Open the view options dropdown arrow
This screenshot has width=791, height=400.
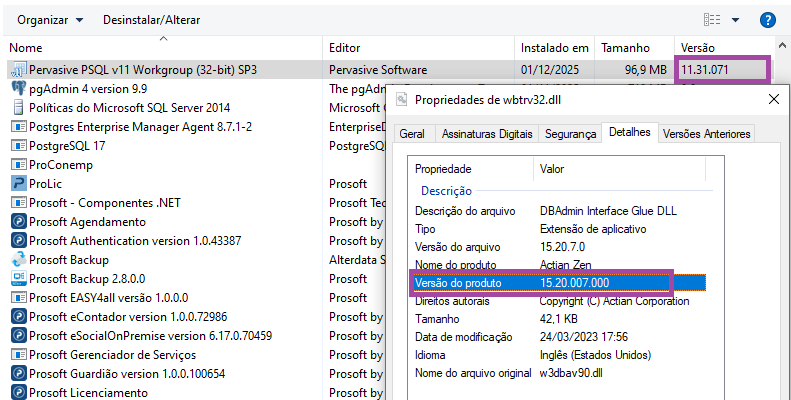(x=735, y=20)
